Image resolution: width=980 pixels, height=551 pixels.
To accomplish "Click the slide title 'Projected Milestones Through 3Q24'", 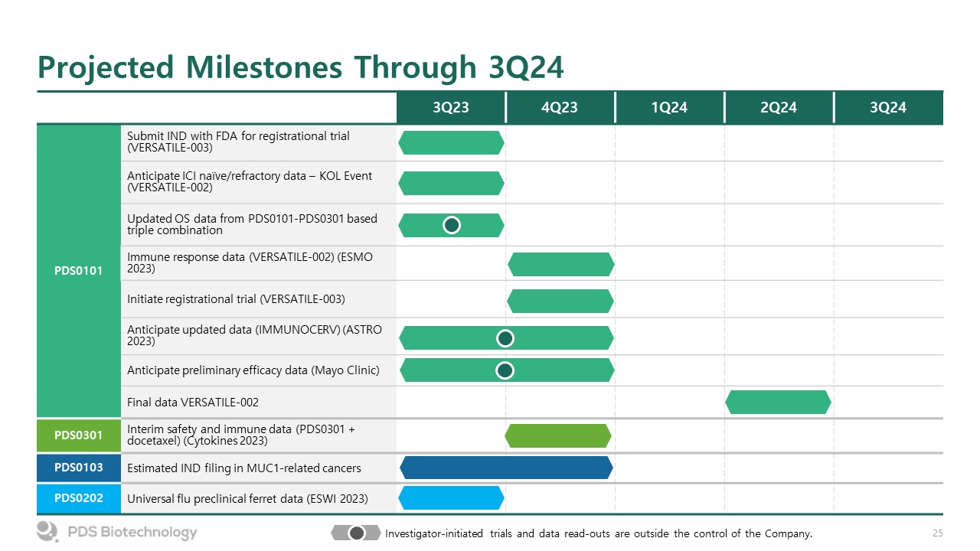I will pos(301,67).
